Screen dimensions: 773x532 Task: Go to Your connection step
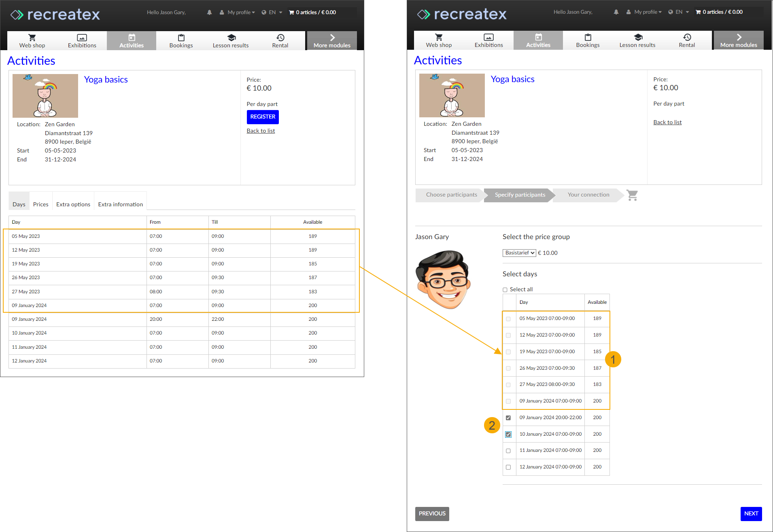point(588,195)
